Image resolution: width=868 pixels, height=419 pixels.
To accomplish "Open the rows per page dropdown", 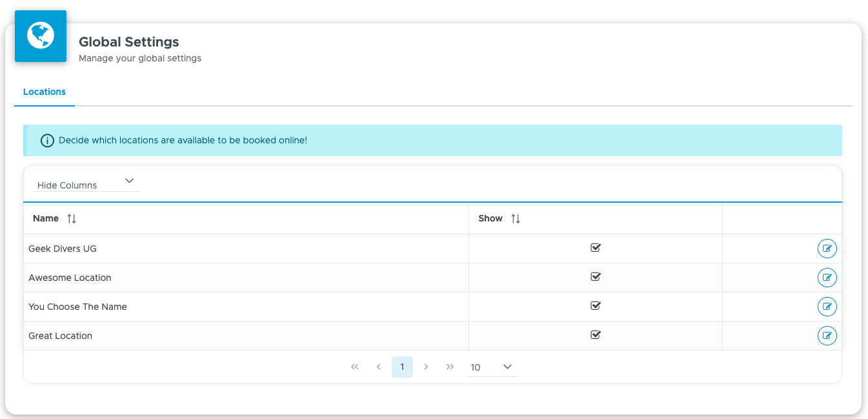I will click(492, 367).
